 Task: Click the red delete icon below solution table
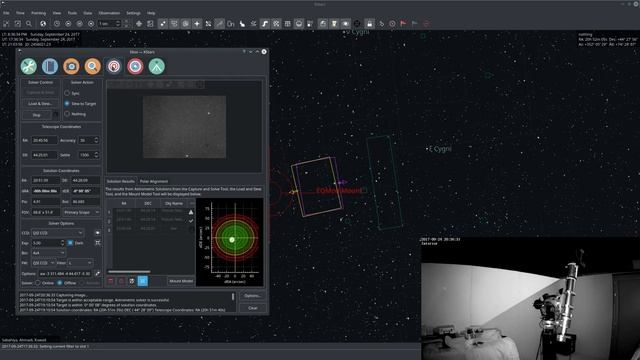coord(111,281)
